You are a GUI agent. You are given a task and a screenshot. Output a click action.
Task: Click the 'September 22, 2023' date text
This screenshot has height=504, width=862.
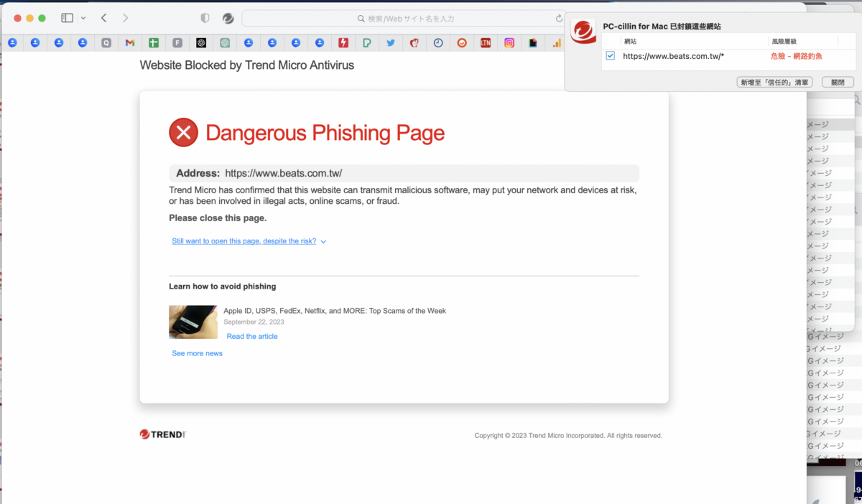[x=254, y=322]
